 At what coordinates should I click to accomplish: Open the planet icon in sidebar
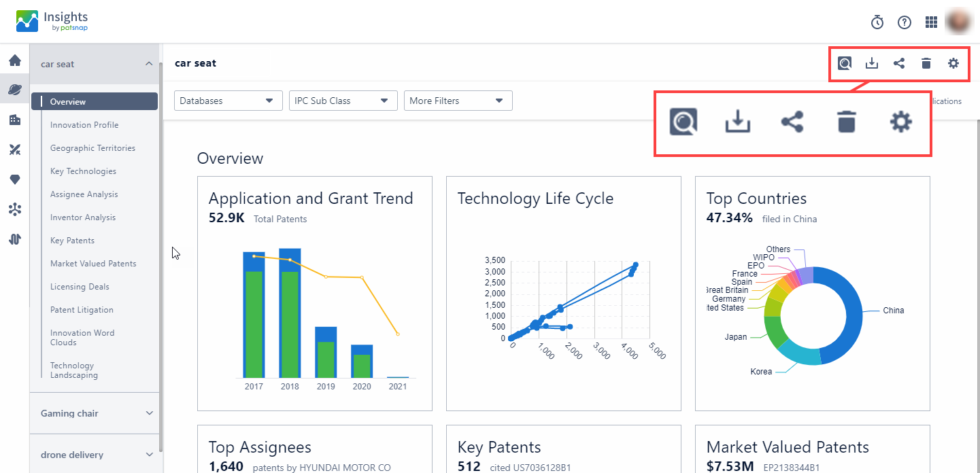tap(14, 90)
